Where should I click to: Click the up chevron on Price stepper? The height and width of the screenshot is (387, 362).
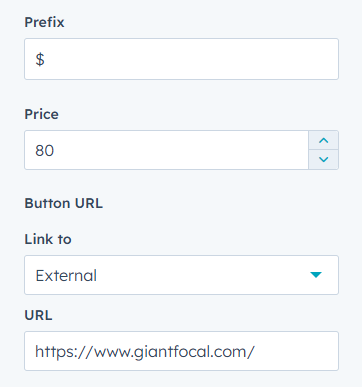[x=323, y=140]
